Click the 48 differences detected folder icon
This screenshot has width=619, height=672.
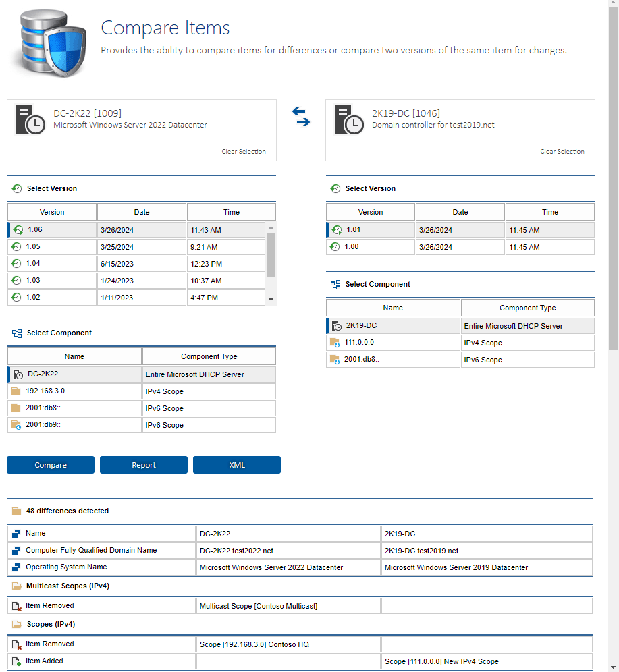tap(17, 511)
